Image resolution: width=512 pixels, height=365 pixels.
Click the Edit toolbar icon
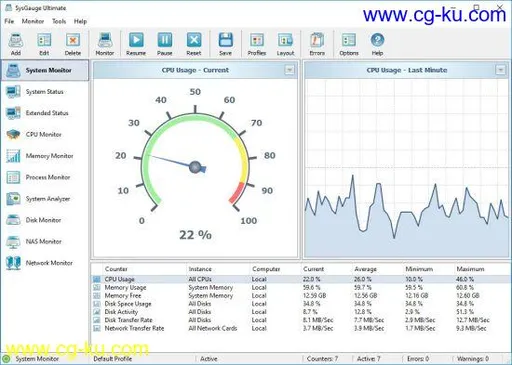pyautogui.click(x=44, y=44)
